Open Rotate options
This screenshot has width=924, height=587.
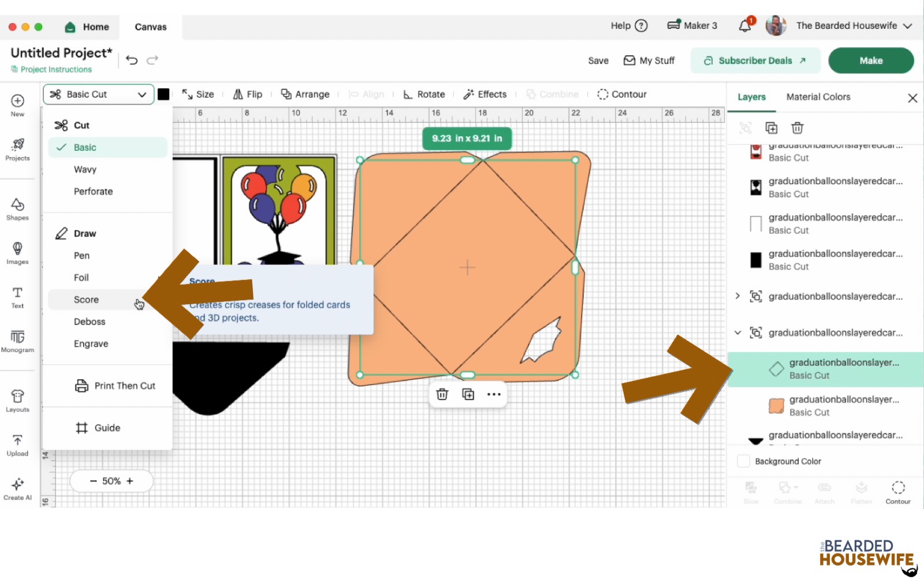tap(424, 94)
